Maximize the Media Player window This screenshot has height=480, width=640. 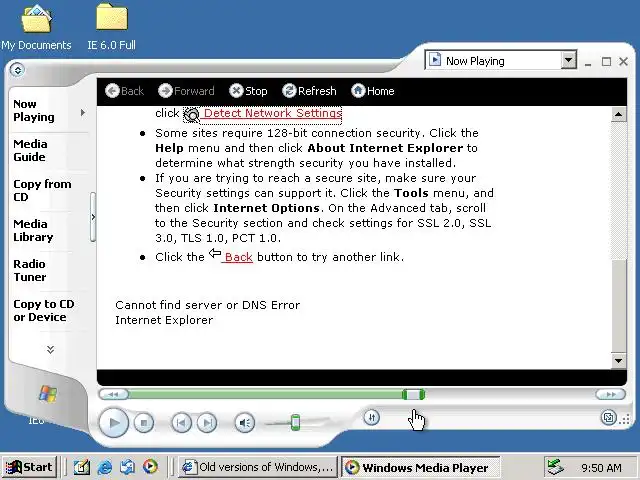[x=606, y=62]
